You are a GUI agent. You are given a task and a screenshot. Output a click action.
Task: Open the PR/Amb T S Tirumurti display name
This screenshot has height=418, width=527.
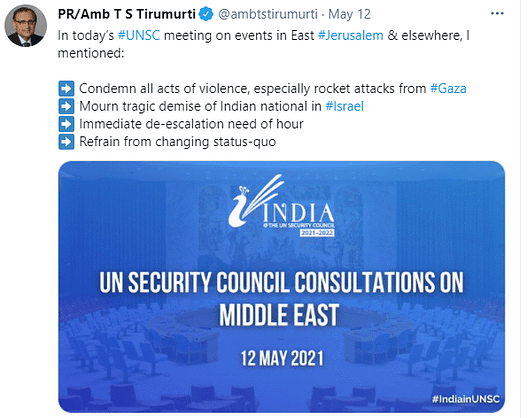coord(127,14)
